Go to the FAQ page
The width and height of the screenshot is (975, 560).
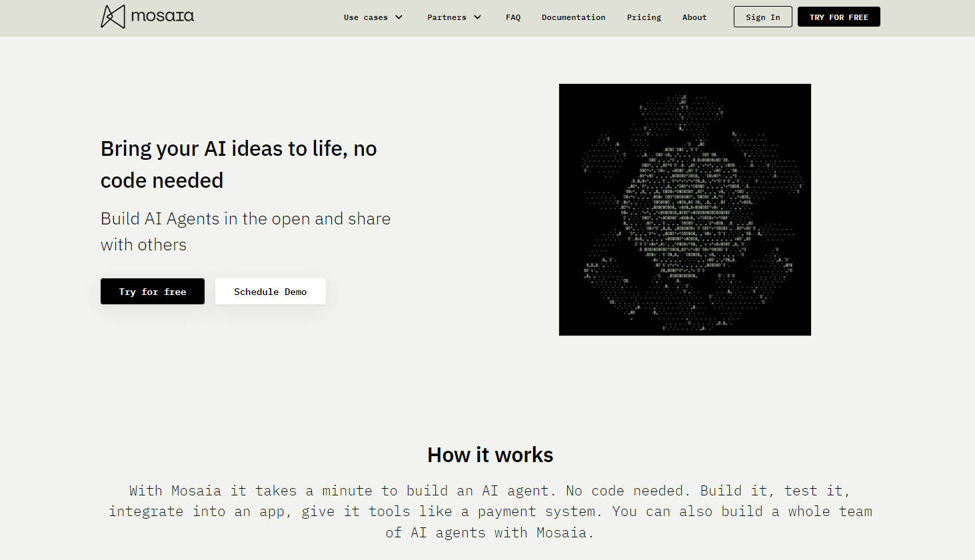(512, 17)
